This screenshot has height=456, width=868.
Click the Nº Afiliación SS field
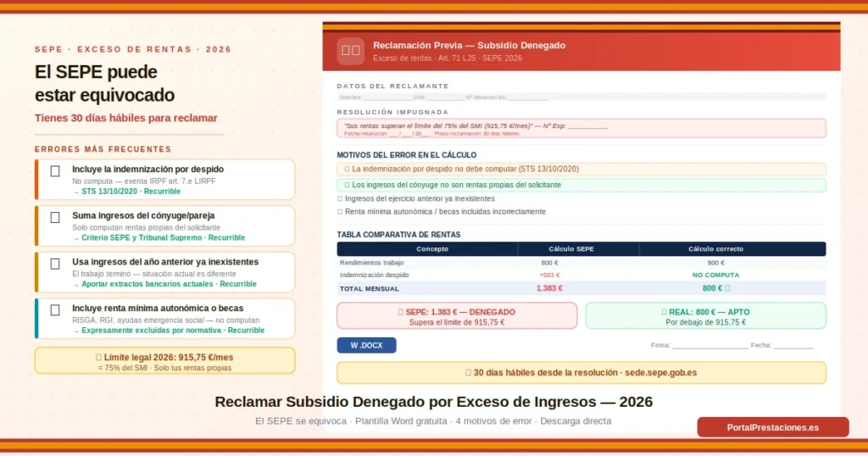[x=527, y=98]
